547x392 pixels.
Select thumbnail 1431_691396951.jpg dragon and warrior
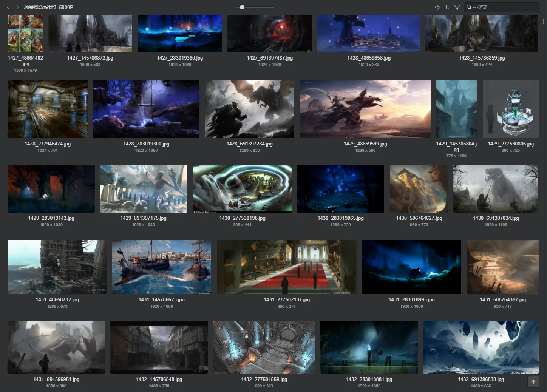click(x=56, y=347)
